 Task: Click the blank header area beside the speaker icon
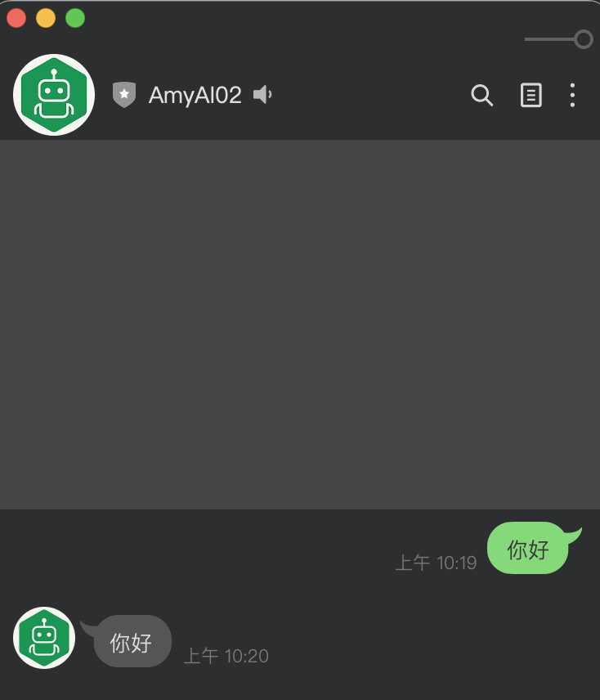(x=370, y=95)
